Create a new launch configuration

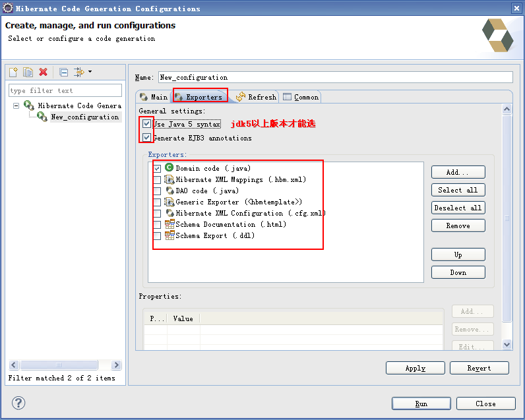(x=13, y=72)
